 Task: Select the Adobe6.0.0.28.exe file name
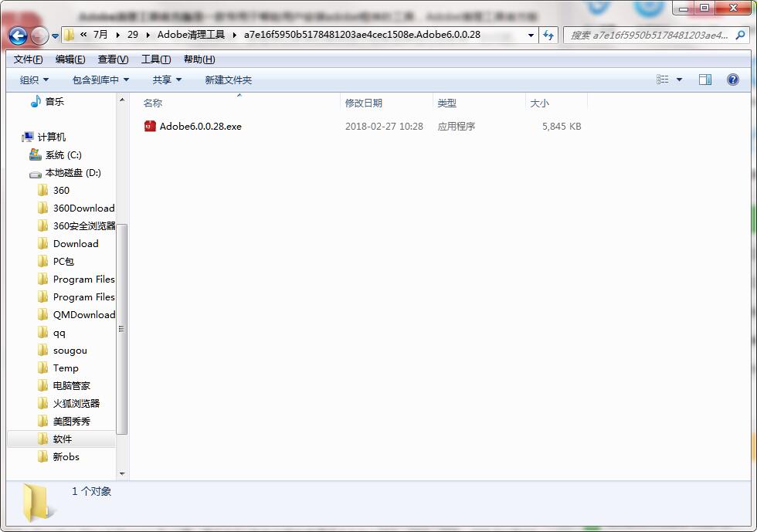[x=200, y=127]
